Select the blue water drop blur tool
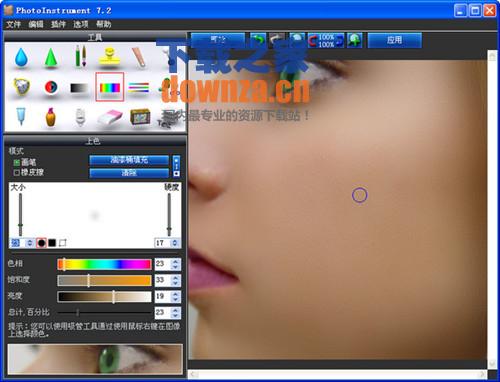The width and height of the screenshot is (500, 382). [21, 57]
